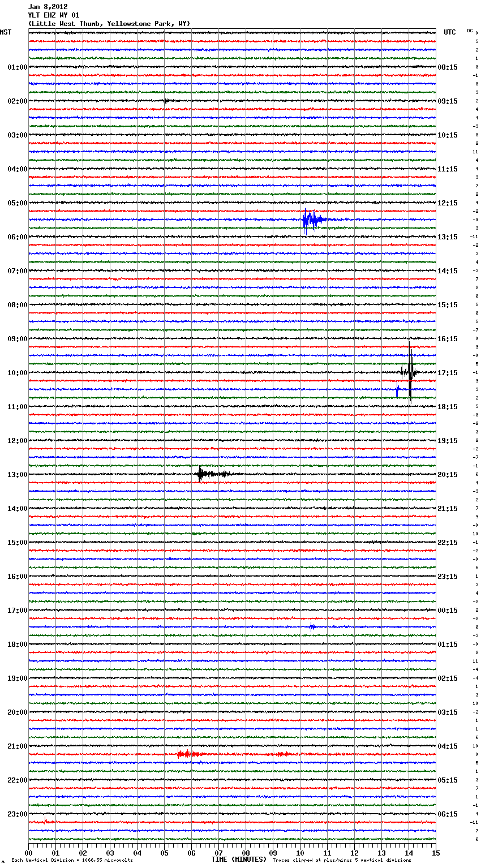
Task: Click the 18:15 UTC time label
Action: [x=448, y=407]
